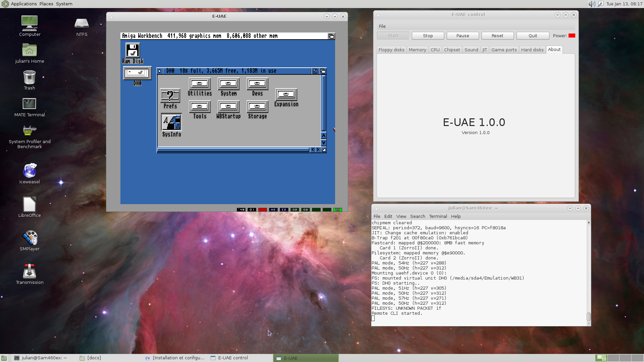Switch to the Floppy disks tab
644x362 pixels.
pos(391,50)
